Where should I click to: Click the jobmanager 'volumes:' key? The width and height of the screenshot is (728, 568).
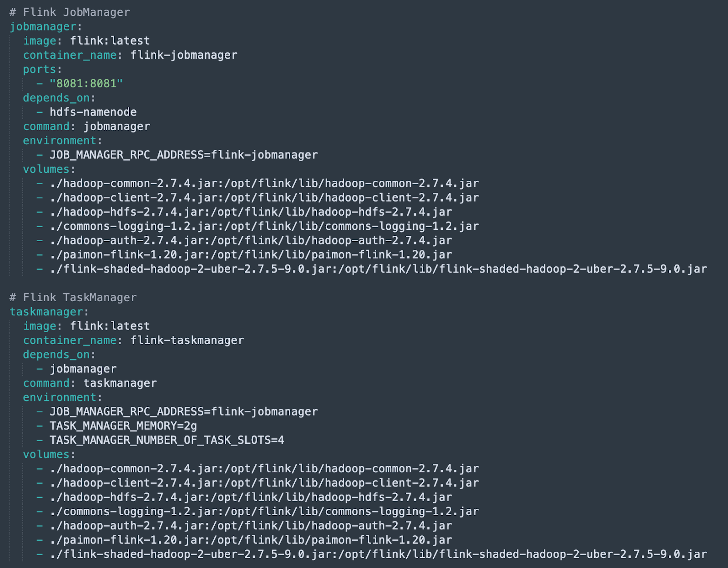point(49,169)
